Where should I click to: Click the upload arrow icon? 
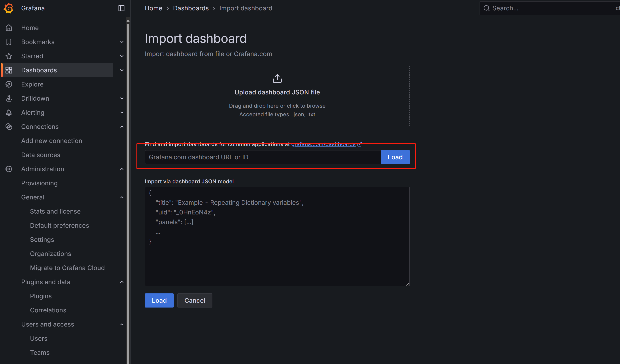coord(277,79)
